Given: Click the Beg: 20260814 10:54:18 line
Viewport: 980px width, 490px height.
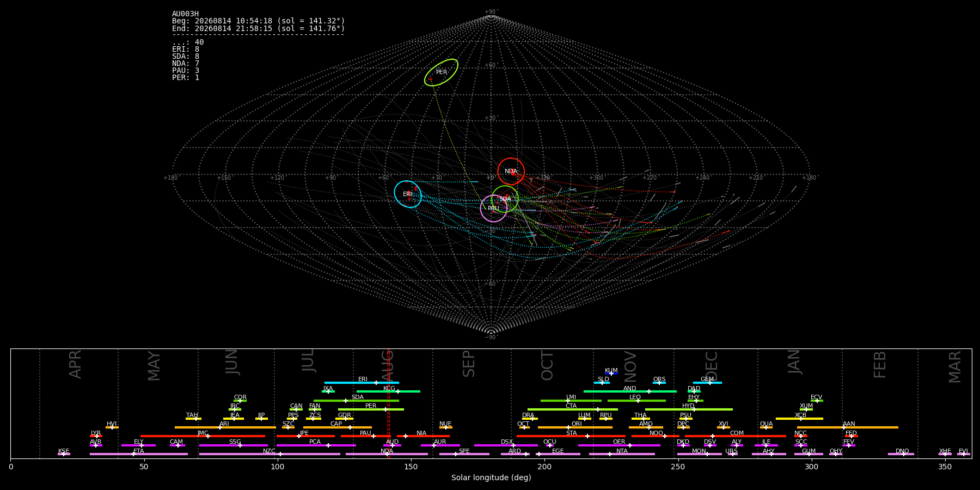Looking at the screenshot, I should (259, 21).
